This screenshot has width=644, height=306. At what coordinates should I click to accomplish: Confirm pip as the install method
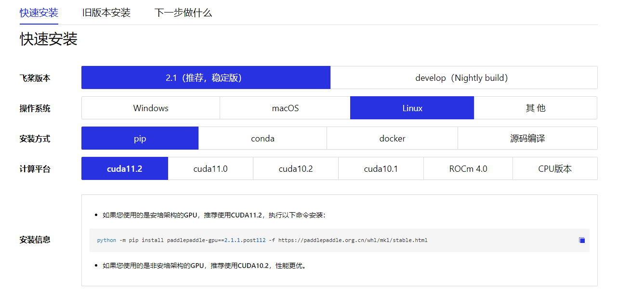tap(140, 138)
